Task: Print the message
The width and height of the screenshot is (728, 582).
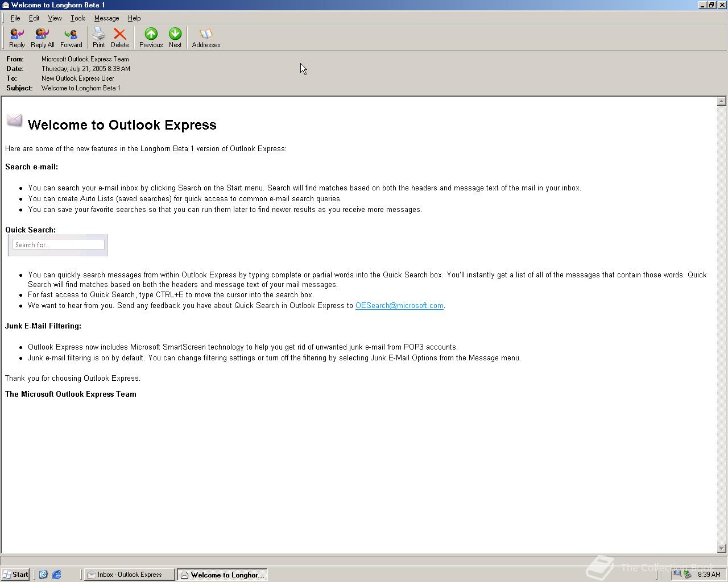Action: [x=99, y=38]
